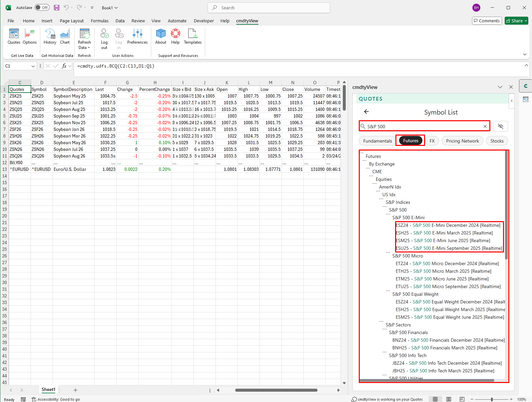Select the Sheet1 sheet tab

pyautogui.click(x=48, y=390)
